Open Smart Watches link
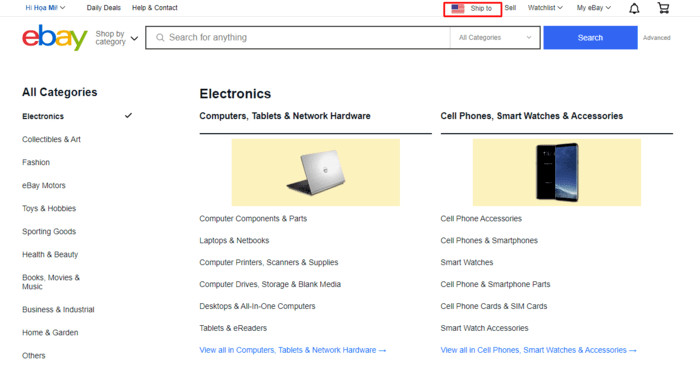Screen dimensions: 700x369 [x=467, y=262]
